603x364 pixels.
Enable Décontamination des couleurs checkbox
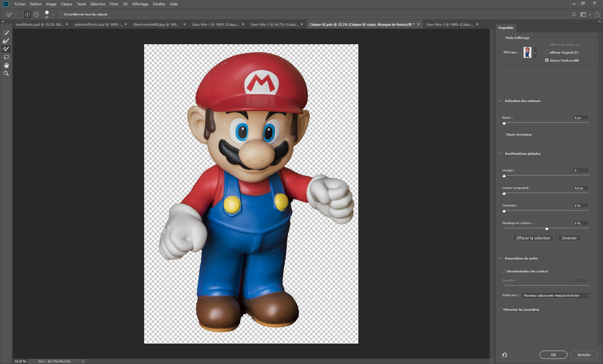coord(503,271)
